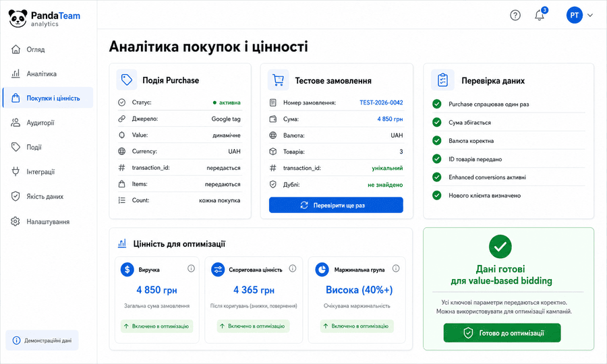
Task: Click the PT user avatar
Action: coord(574,16)
